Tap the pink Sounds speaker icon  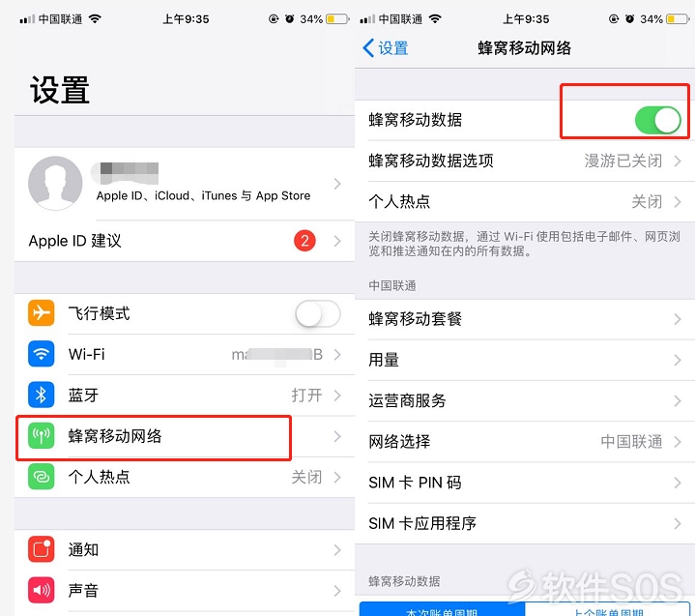pos(42,590)
